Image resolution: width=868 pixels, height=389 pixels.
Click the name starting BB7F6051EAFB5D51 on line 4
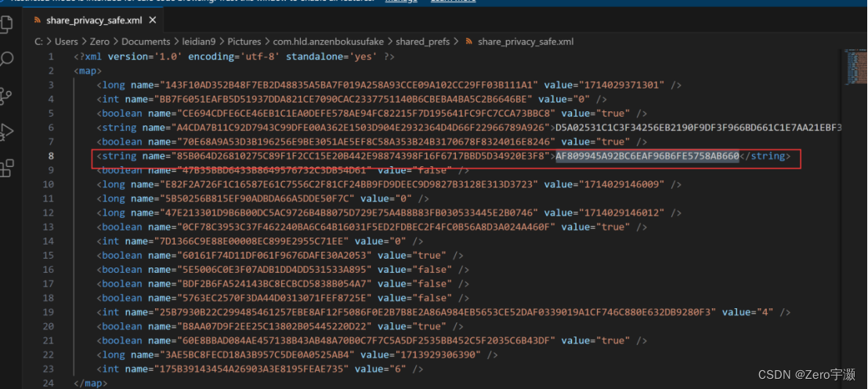point(343,99)
